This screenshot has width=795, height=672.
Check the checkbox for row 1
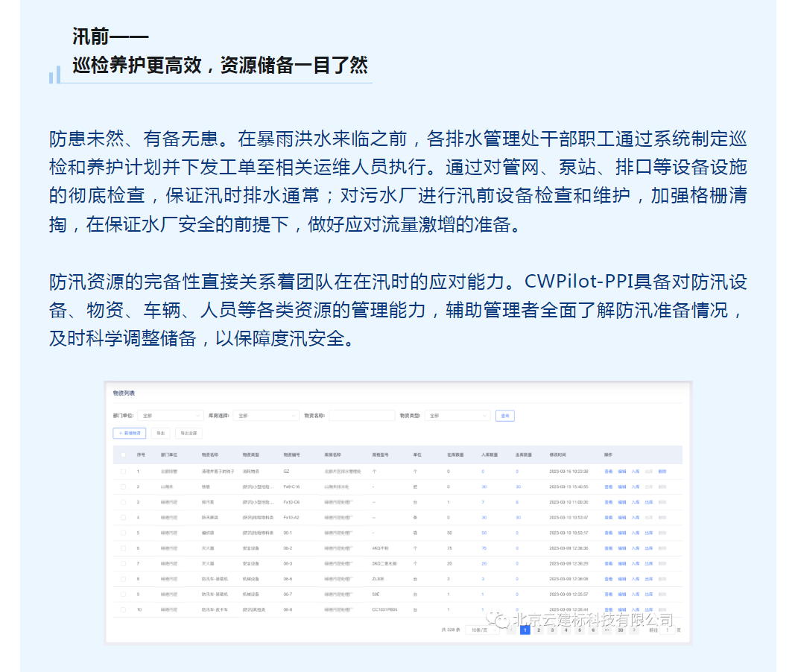123,472
